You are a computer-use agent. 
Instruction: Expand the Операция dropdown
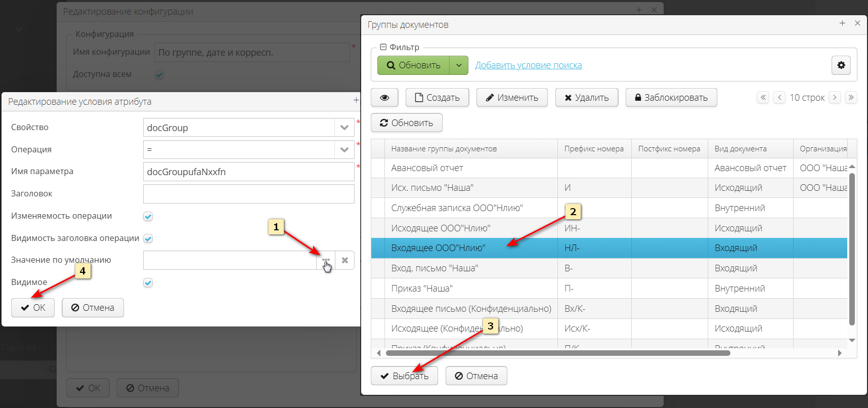tap(344, 150)
